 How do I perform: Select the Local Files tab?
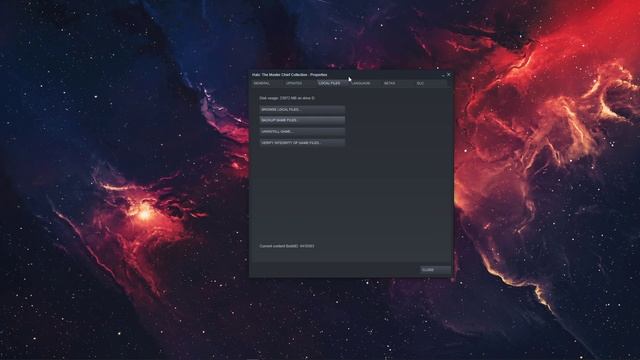333,83
